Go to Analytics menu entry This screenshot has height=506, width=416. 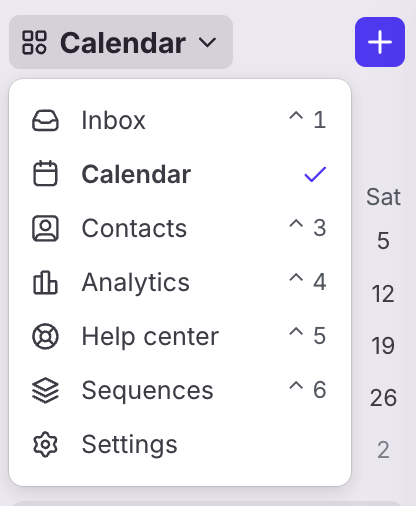coord(180,282)
